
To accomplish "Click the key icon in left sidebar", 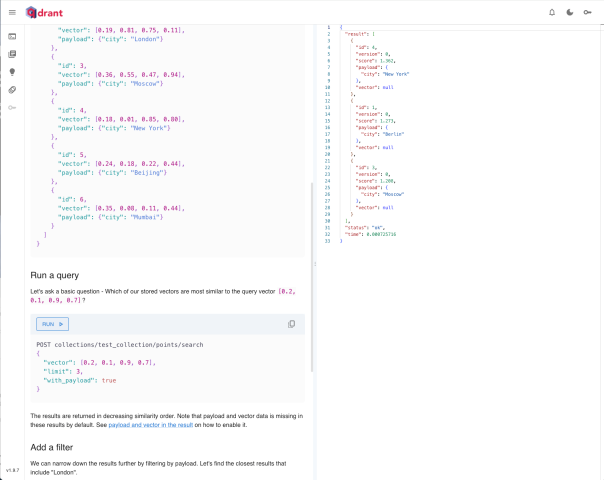I will point(12,108).
